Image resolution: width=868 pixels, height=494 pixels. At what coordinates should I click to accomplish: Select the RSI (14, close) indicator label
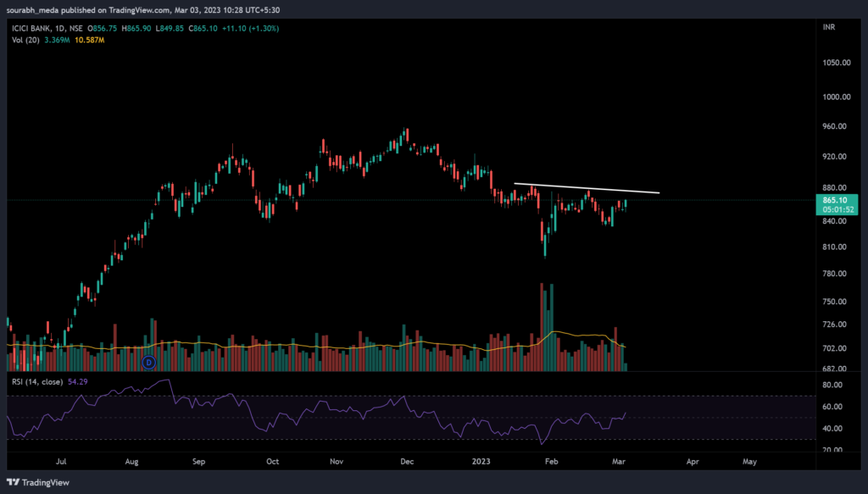click(37, 381)
